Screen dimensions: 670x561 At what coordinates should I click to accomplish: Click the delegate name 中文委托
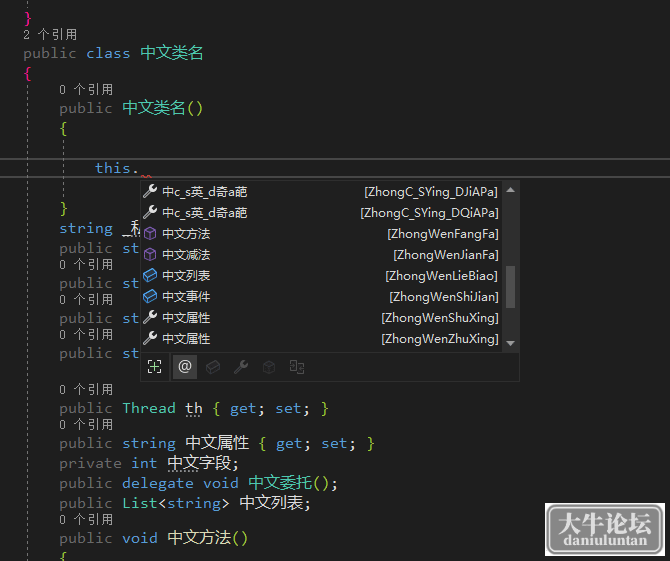(280, 483)
